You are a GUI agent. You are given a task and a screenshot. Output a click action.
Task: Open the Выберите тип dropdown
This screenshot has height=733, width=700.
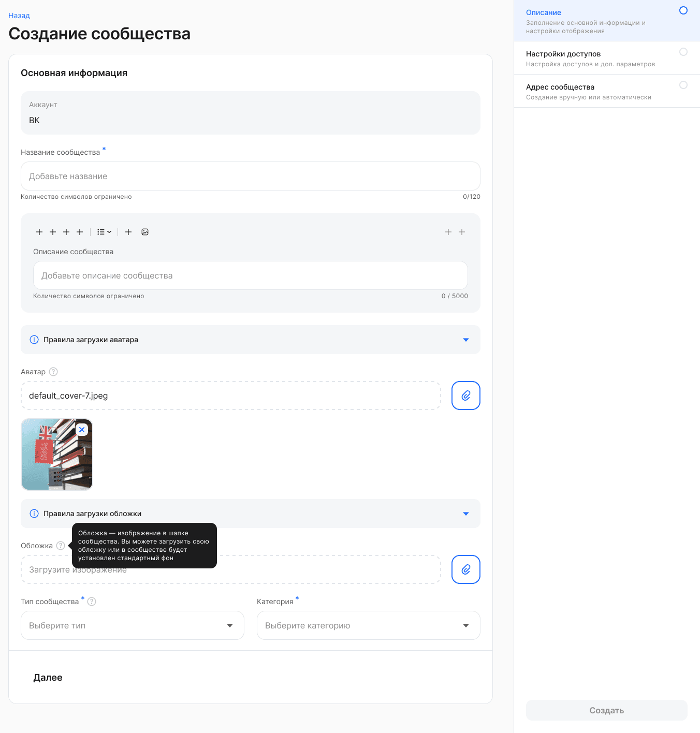[x=133, y=625]
